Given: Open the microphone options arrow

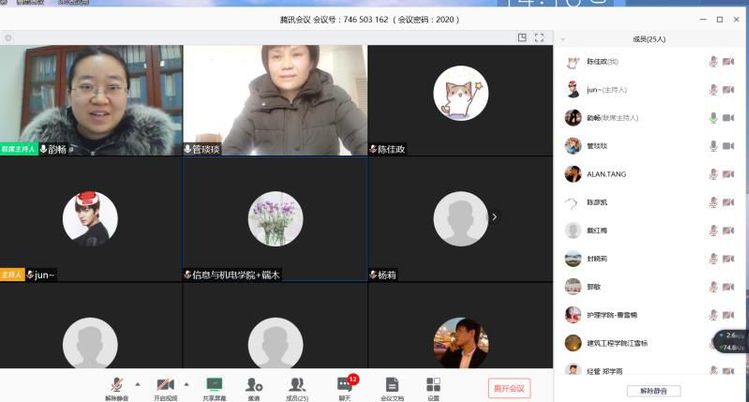Looking at the screenshot, I should coord(138,383).
